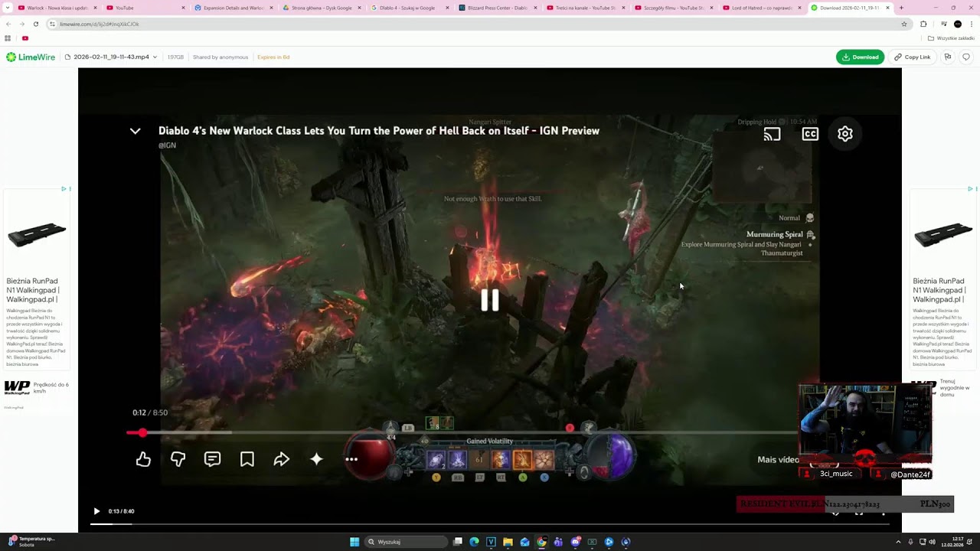This screenshot has height=551, width=980.
Task: Click the ad info icon on left ad
Action: click(64, 189)
